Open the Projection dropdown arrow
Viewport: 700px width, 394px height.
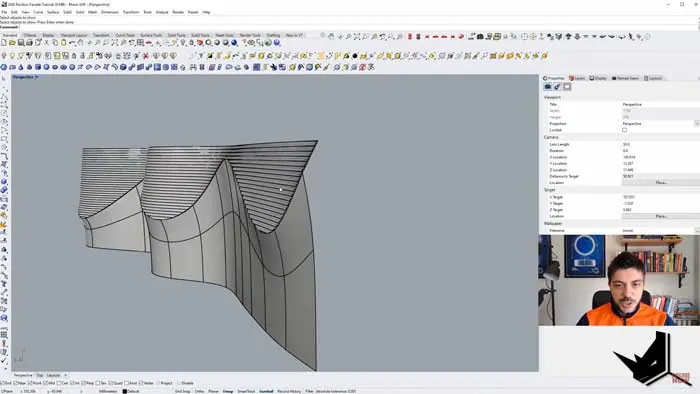point(697,124)
